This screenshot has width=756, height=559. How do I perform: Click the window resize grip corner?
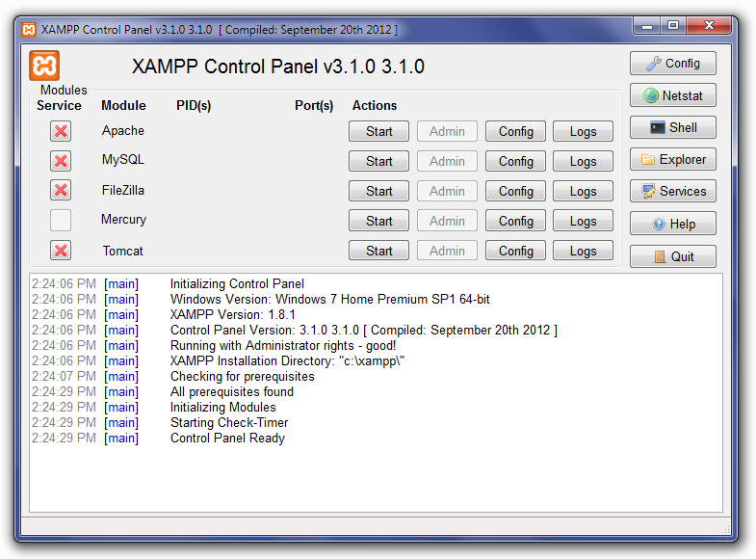pos(725,529)
